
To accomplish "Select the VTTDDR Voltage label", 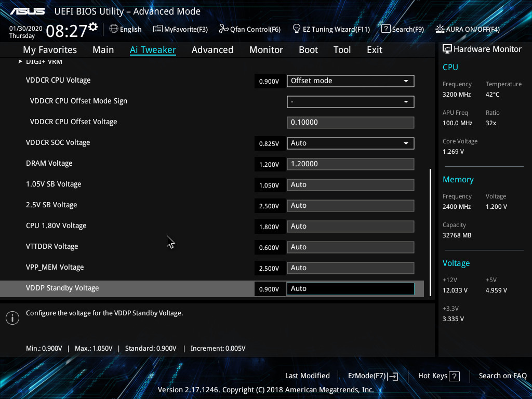I will click(52, 247).
